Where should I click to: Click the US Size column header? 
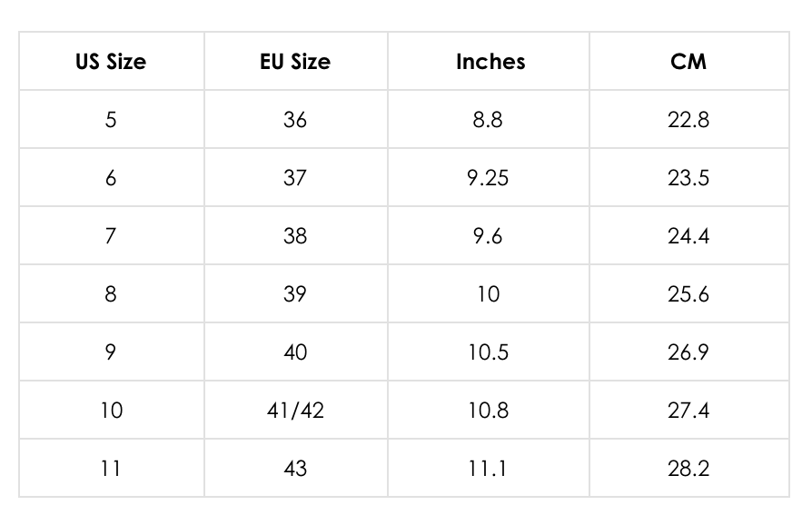(x=111, y=62)
